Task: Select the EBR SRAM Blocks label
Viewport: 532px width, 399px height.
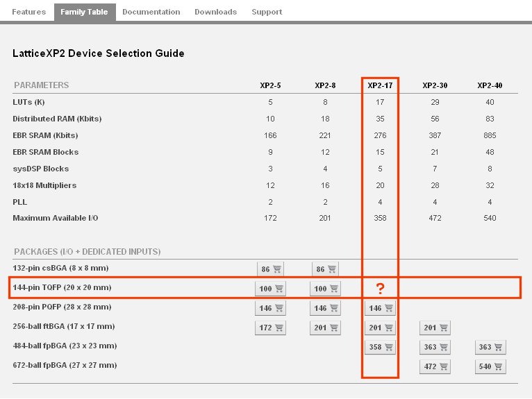Action: (45, 152)
